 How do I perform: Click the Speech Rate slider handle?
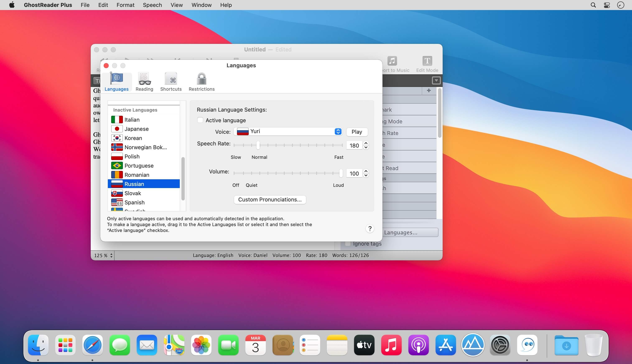click(x=258, y=145)
